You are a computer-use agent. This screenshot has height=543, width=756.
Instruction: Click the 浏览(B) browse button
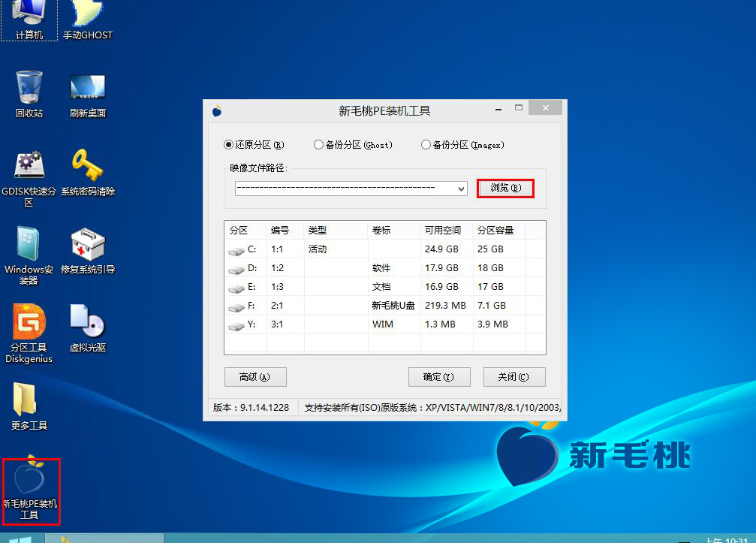[505, 188]
